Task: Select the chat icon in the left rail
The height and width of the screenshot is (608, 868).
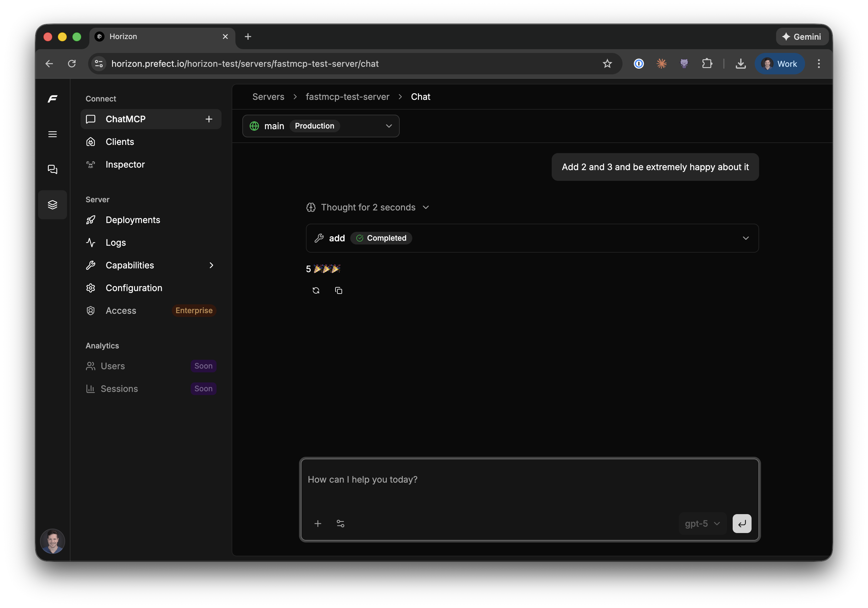Action: pos(53,169)
